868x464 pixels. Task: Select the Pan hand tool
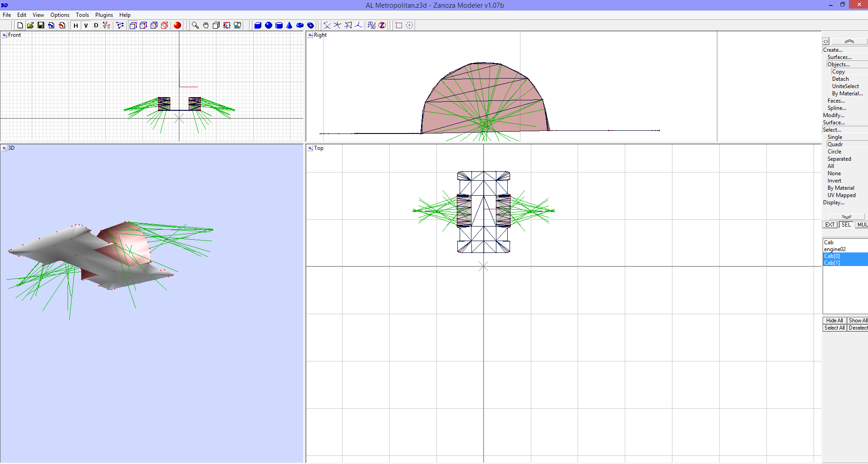(205, 25)
